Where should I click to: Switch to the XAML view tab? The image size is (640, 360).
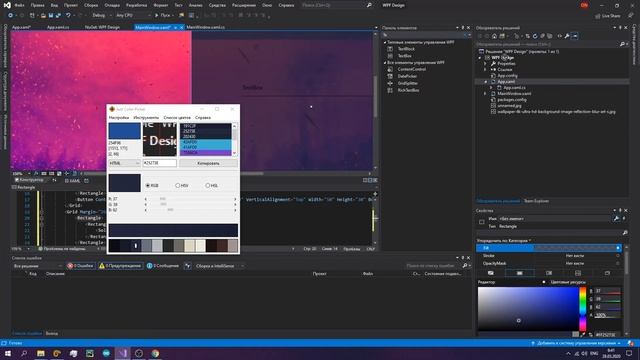(x=73, y=180)
